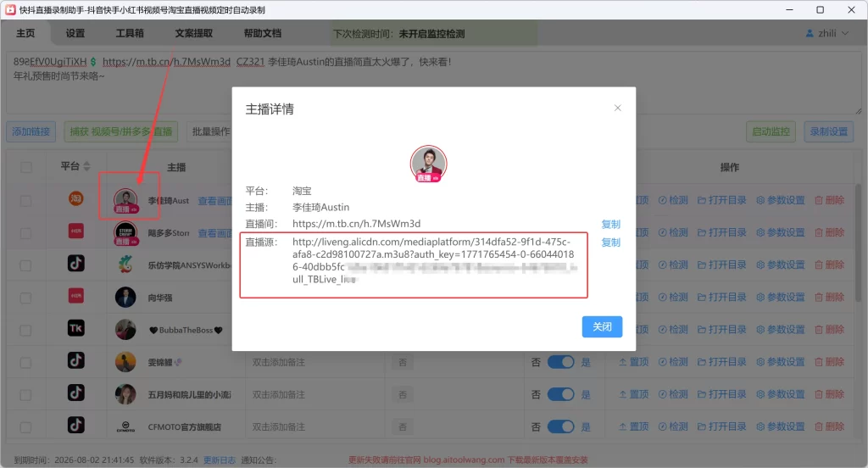This screenshot has height=468, width=868.
Task: Click the 录制设置 button
Action: click(829, 131)
